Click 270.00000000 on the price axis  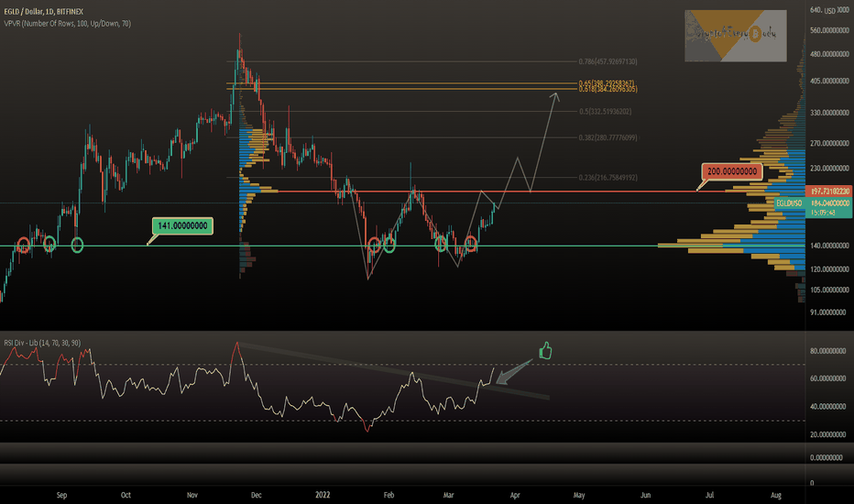point(829,143)
